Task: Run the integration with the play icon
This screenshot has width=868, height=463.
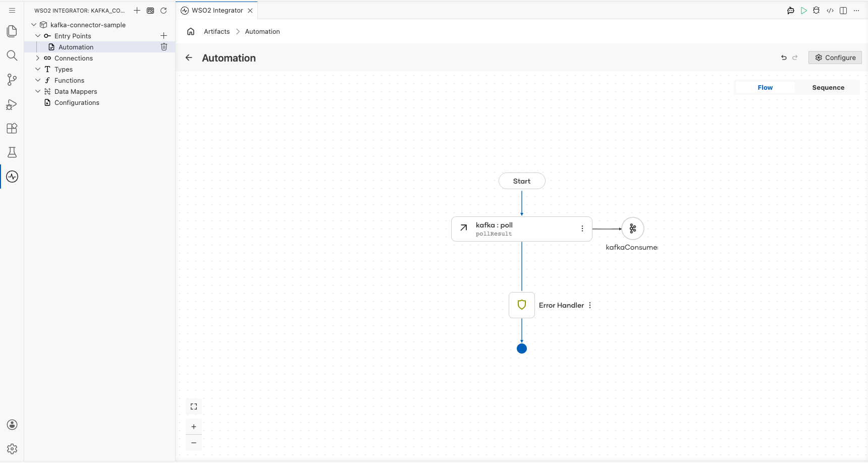Action: 804,10
